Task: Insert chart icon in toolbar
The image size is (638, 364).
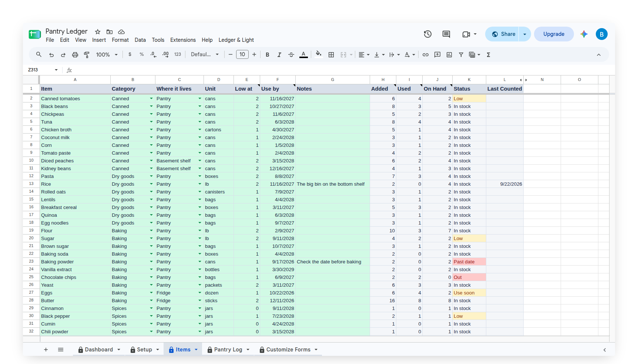Action: [x=449, y=55]
